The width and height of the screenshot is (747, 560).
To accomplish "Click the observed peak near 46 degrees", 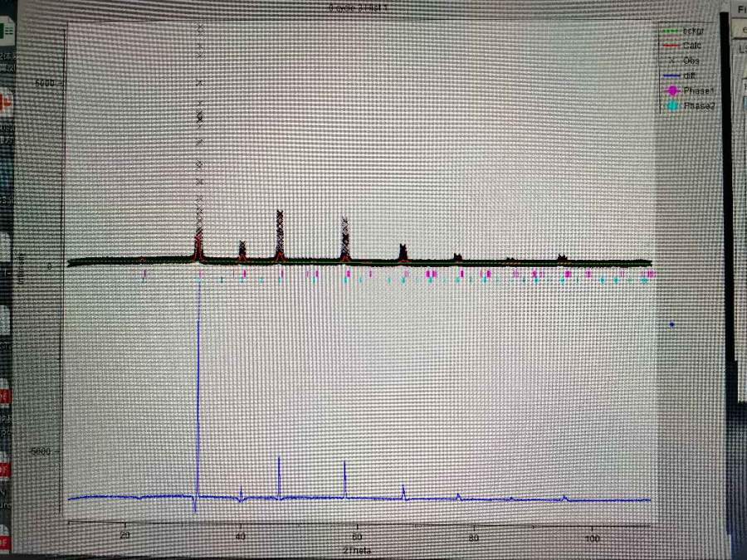I will click(280, 232).
